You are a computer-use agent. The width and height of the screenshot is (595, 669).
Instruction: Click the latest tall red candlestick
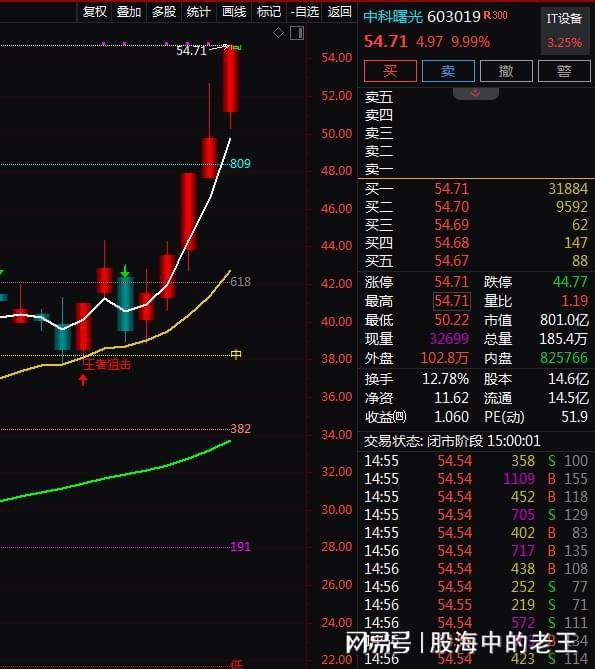coord(230,80)
